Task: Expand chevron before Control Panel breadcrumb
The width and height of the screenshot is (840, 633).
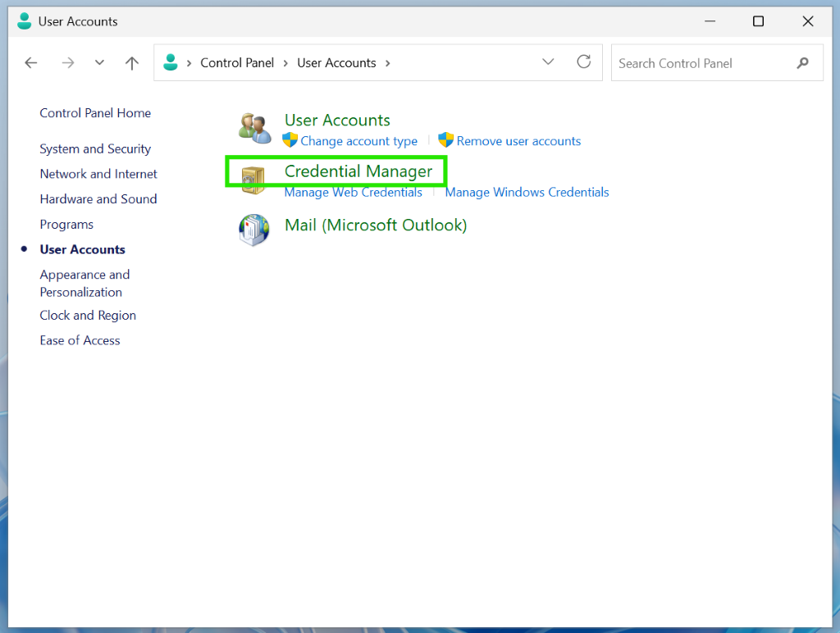Action: click(189, 63)
